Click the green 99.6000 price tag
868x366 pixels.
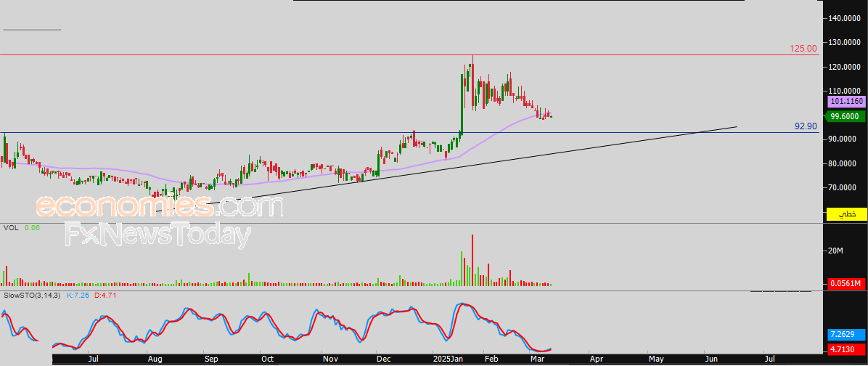846,116
